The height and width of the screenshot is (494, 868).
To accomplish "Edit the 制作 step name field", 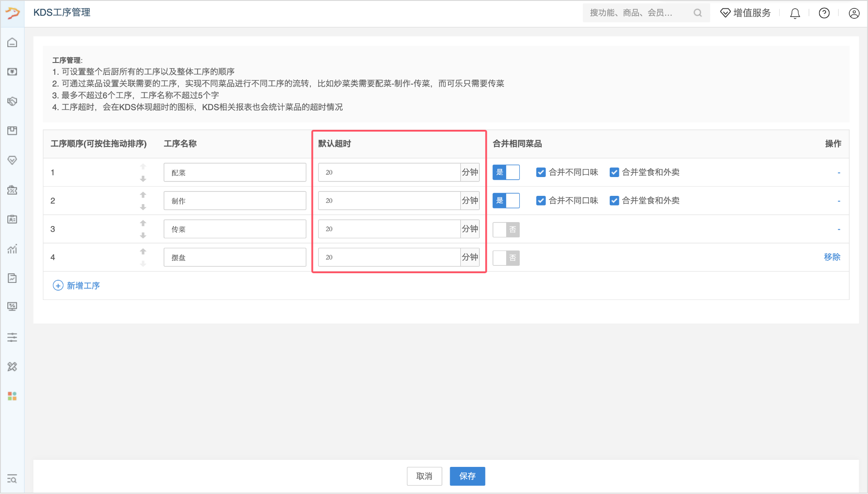I will point(235,201).
